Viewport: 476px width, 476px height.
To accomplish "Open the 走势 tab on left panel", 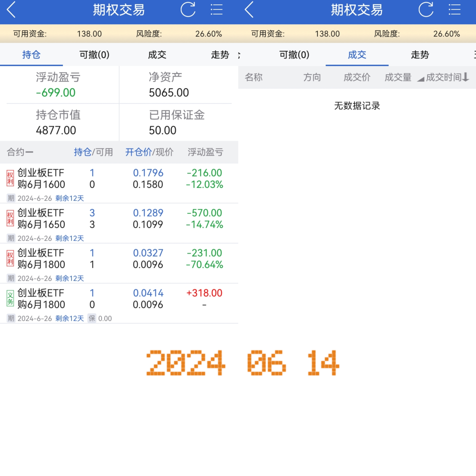I will pyautogui.click(x=220, y=55).
